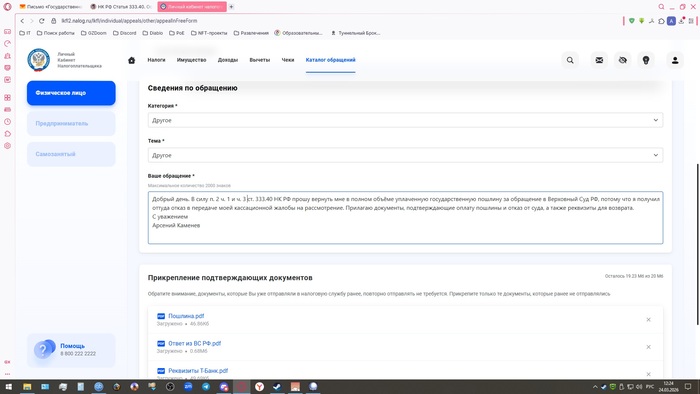Open the Имущество menu item
This screenshot has width=700, height=394.
tap(192, 60)
